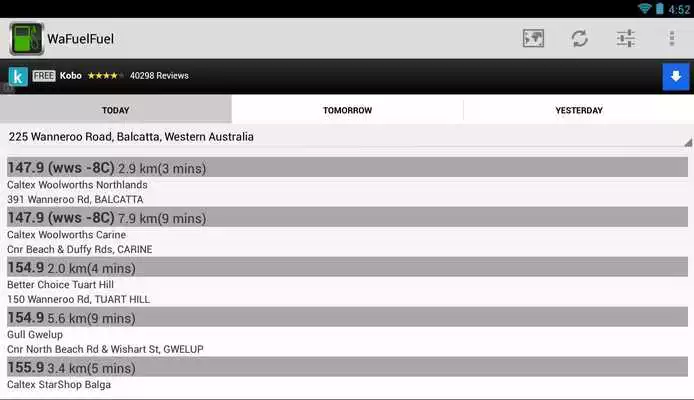Open Caltex StarShop Balga station
Viewport: 694px width, 400px height.
pyautogui.click(x=59, y=385)
